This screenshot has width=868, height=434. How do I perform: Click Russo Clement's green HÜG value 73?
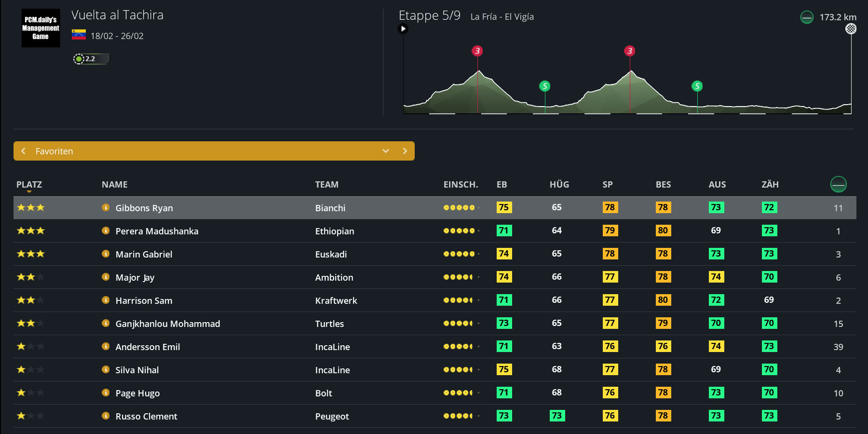tap(556, 416)
